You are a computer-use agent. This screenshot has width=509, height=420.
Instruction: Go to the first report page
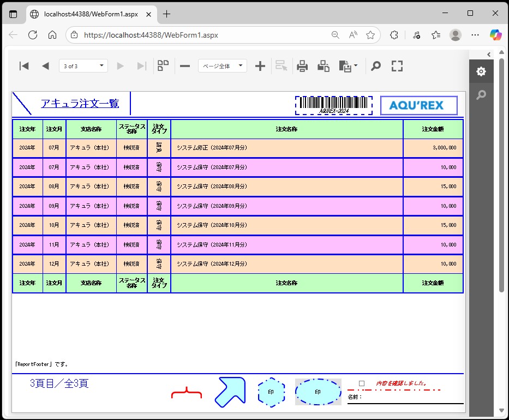click(x=24, y=66)
